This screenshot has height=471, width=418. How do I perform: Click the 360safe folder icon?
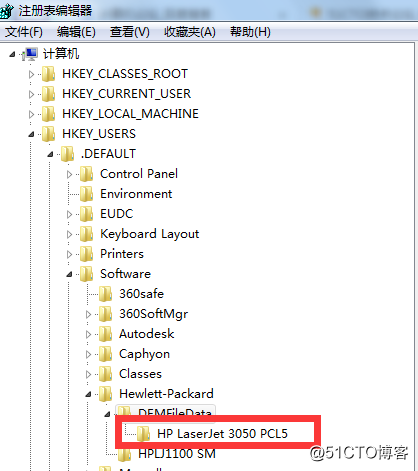tap(106, 294)
